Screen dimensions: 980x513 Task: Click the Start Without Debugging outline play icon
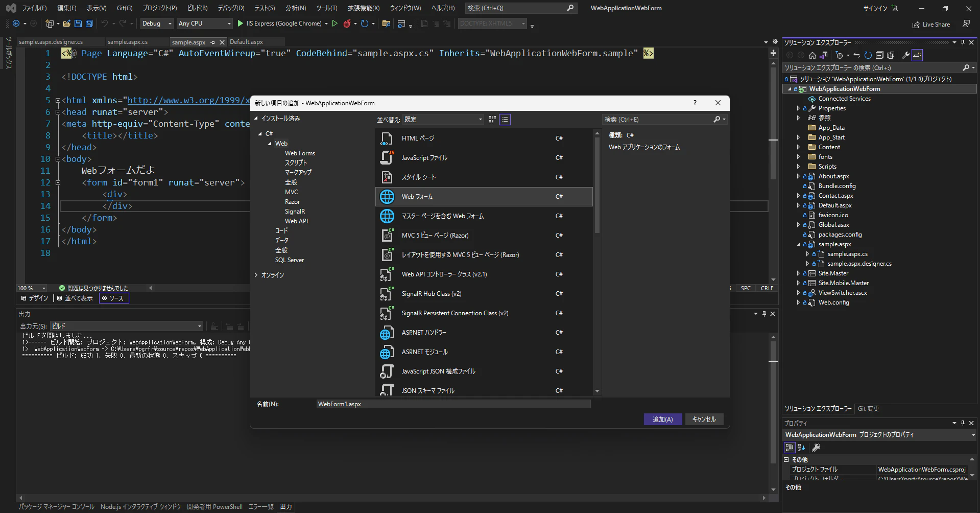coord(335,24)
